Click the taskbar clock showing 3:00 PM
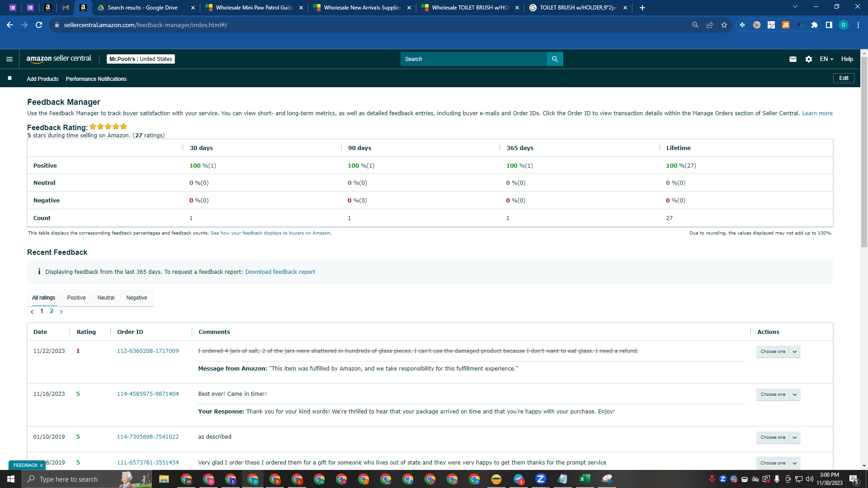The width and height of the screenshot is (868, 488). pos(829,479)
